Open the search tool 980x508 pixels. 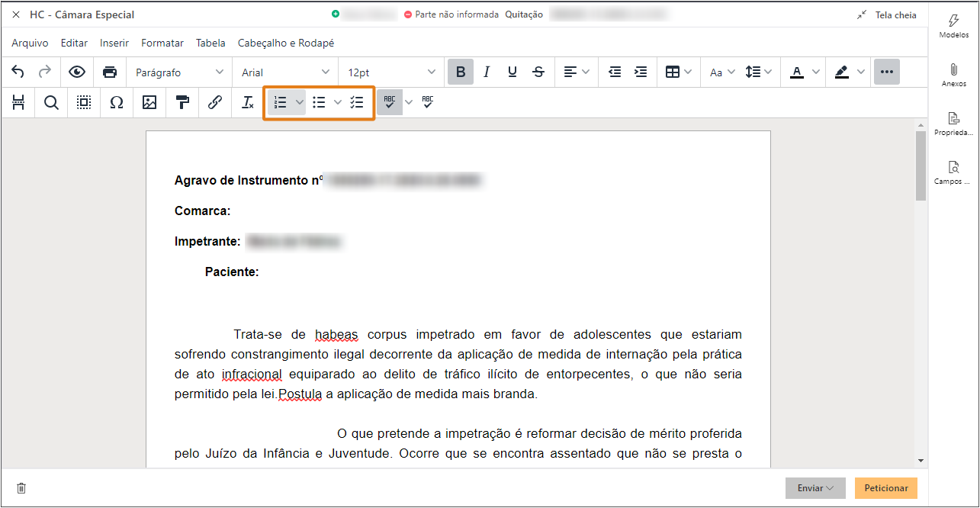(50, 101)
